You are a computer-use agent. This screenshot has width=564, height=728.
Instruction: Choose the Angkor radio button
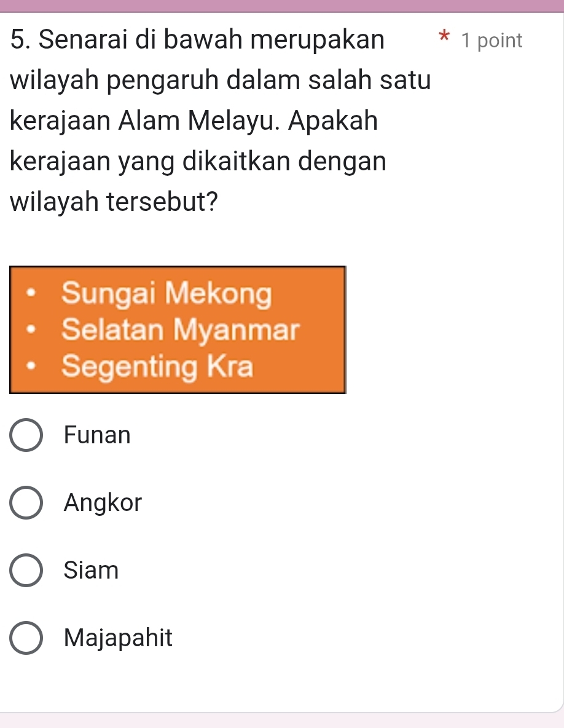tap(26, 504)
